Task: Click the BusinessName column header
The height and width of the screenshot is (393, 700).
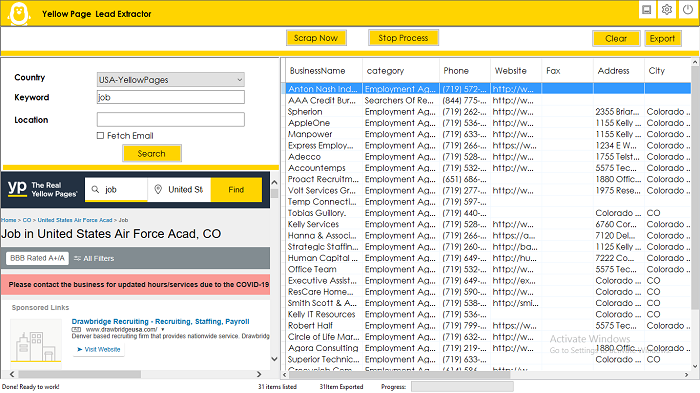Action: tap(317, 71)
